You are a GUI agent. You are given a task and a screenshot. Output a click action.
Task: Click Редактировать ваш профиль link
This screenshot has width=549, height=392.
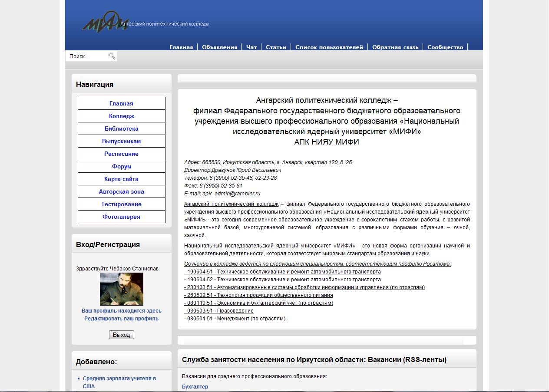tap(121, 319)
